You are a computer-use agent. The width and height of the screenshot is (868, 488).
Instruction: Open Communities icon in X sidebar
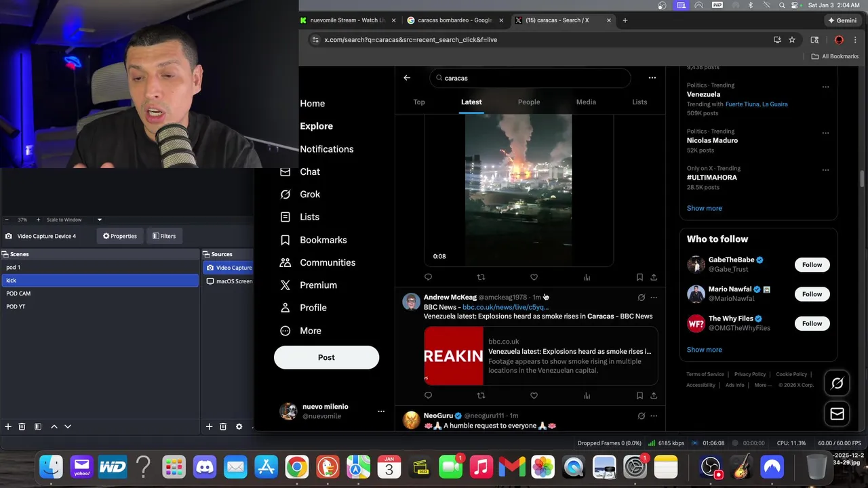(285, 262)
